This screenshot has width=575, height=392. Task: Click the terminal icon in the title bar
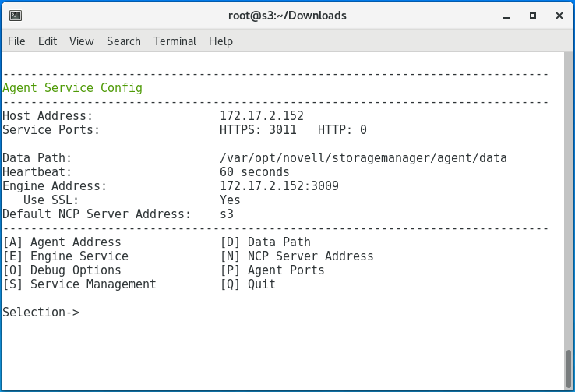[x=16, y=16]
